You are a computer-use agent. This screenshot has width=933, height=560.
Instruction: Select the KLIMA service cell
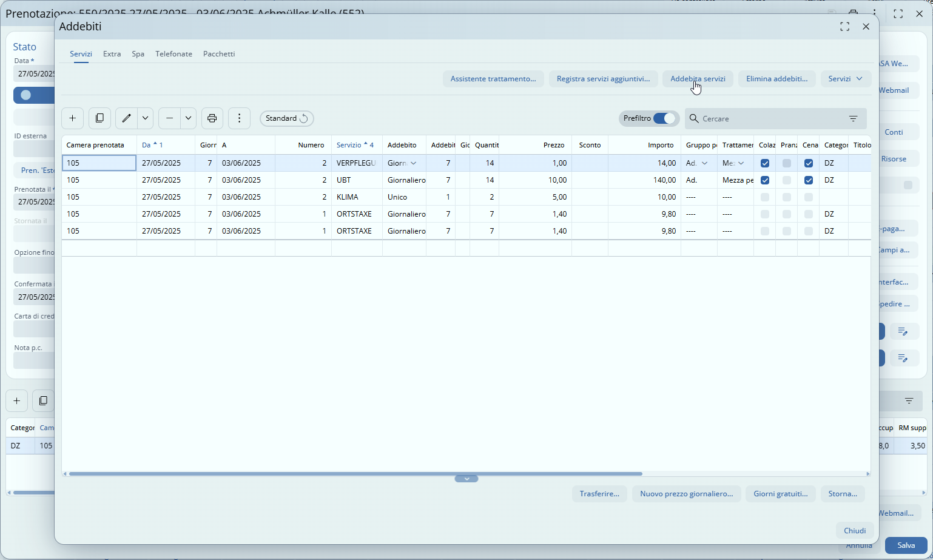(357, 197)
